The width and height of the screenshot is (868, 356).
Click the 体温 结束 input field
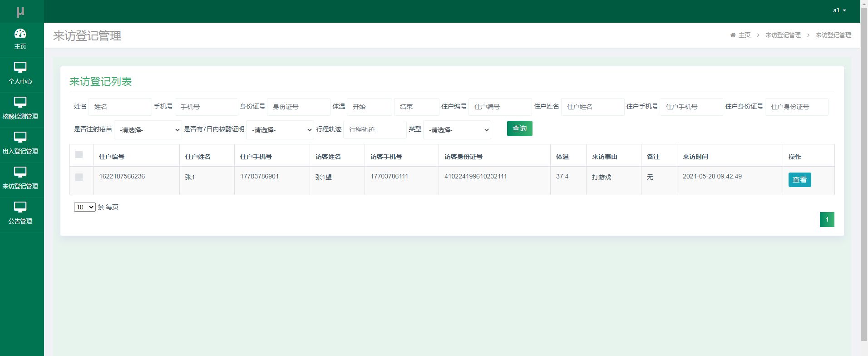click(417, 107)
